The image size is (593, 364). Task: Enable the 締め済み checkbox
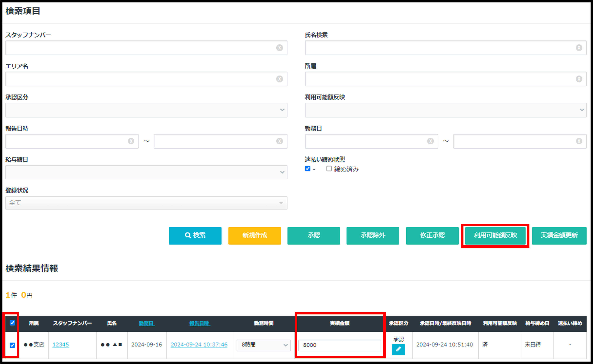[329, 169]
